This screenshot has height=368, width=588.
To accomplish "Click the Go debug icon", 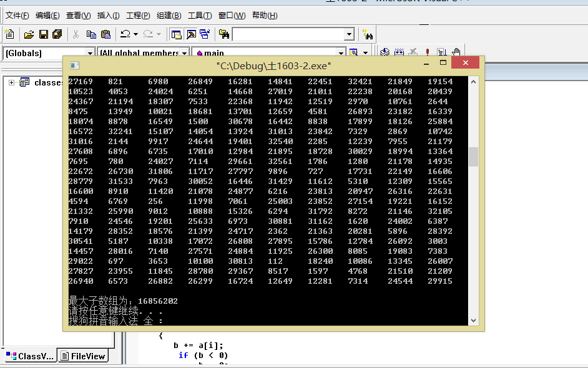I will coord(442,52).
